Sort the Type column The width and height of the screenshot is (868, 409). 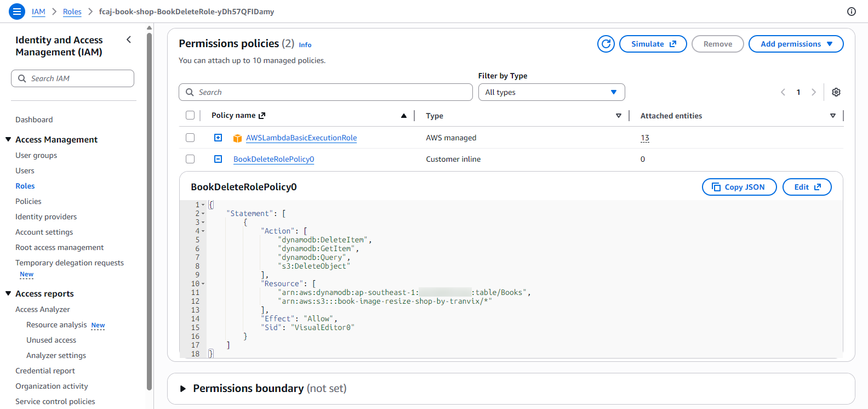(619, 116)
